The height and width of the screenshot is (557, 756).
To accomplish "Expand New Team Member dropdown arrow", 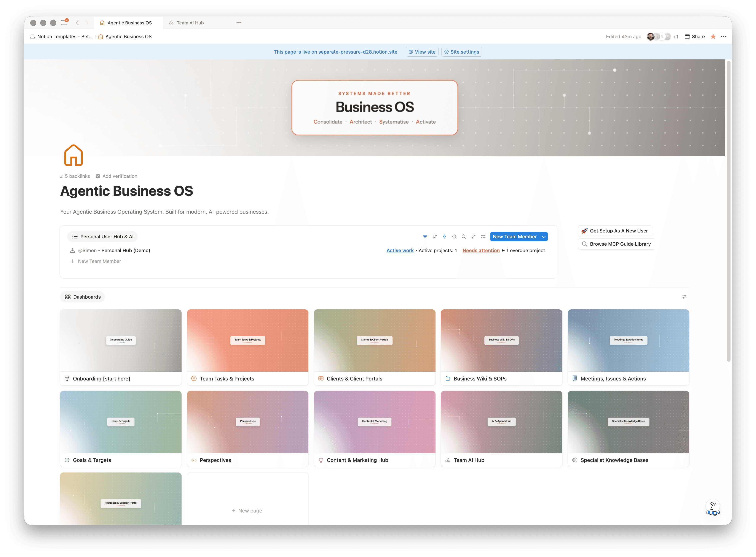I will (544, 237).
